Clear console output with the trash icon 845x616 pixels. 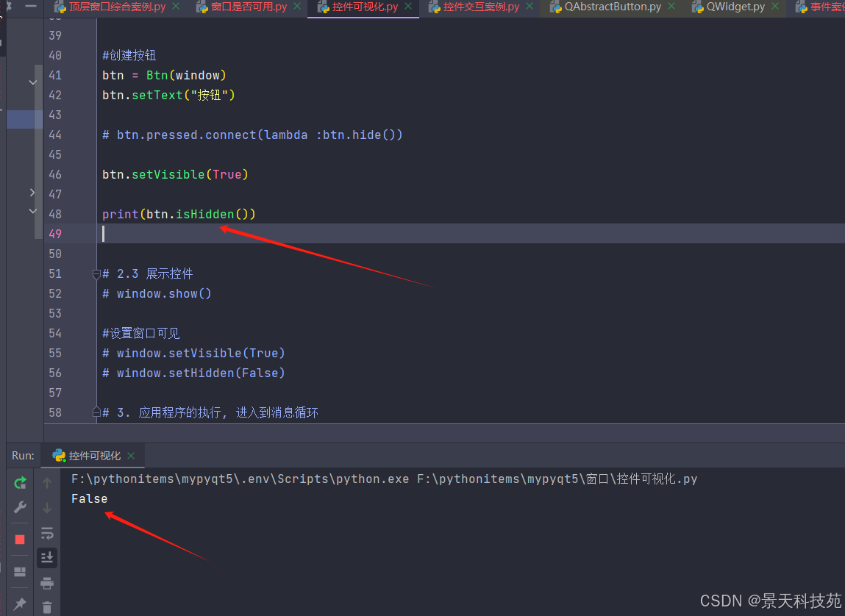coord(47,607)
